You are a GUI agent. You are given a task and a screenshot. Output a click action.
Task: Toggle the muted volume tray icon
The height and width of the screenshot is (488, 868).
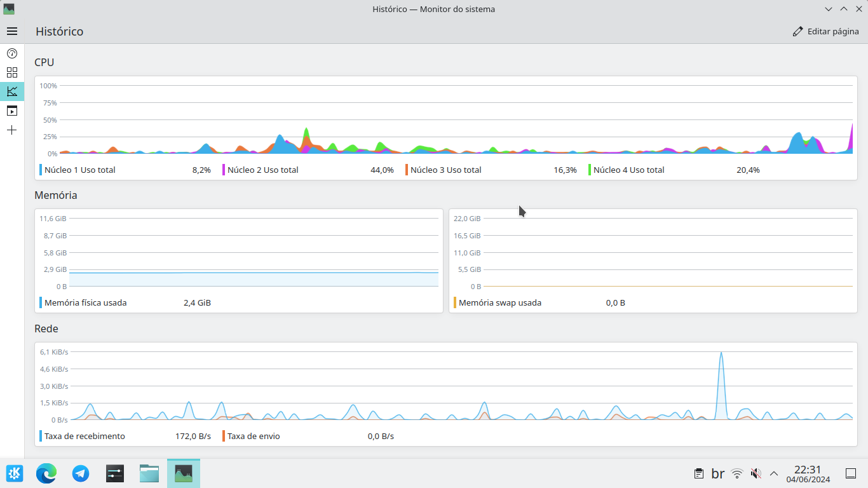[756, 473]
